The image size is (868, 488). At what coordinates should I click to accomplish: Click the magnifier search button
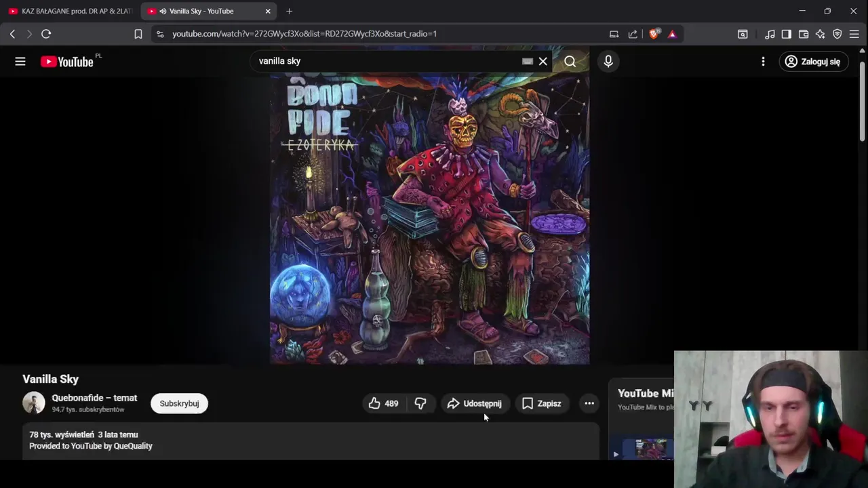570,62
